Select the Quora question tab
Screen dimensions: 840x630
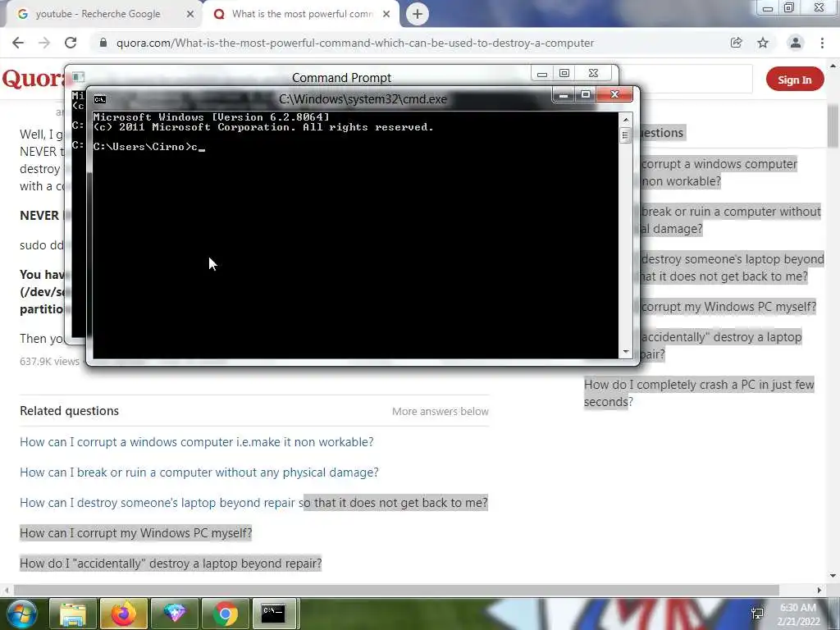tap(302, 15)
